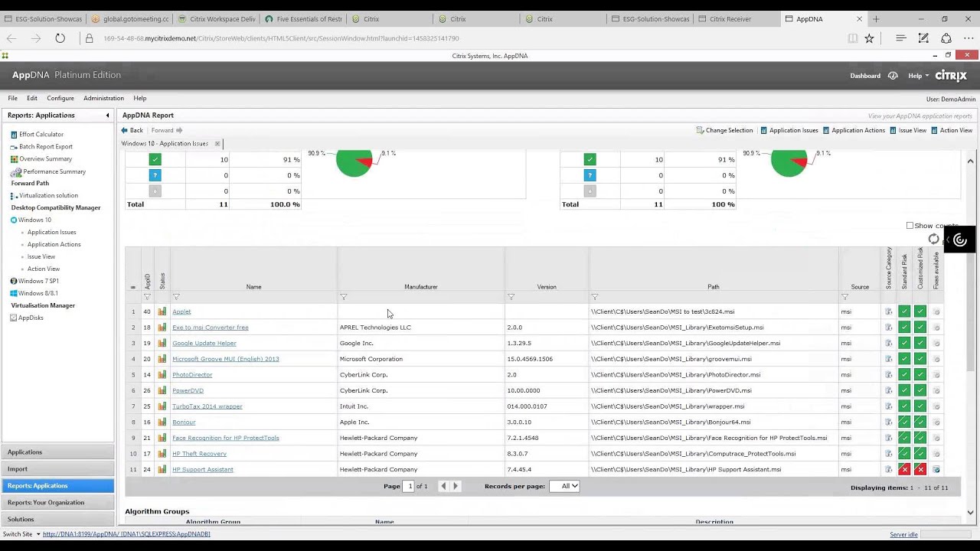
Task: Open the File menu
Action: 13,98
